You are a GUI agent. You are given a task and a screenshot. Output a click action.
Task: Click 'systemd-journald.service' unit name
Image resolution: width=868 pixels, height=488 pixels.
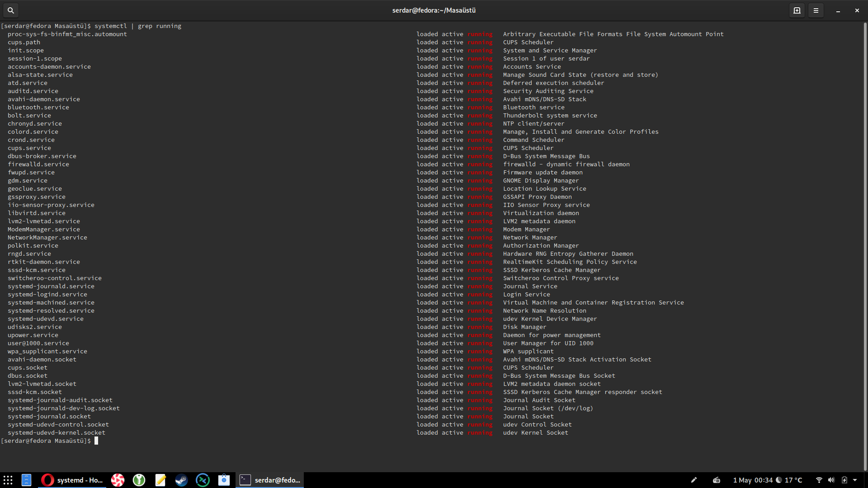click(51, 286)
